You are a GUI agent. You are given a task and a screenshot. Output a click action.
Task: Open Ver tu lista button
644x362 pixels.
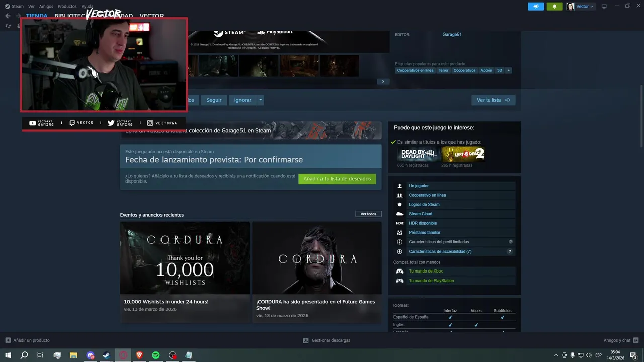[x=493, y=100]
